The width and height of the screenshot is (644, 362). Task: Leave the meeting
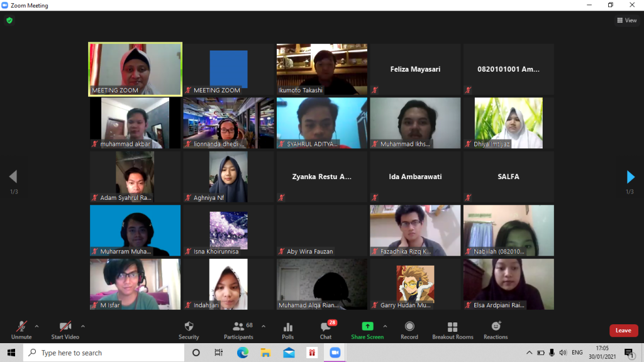click(x=623, y=330)
